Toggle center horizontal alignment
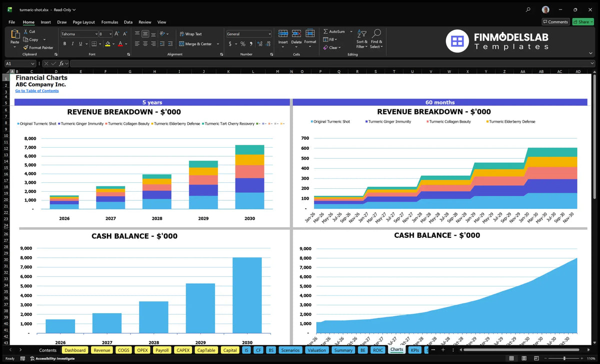 (145, 44)
